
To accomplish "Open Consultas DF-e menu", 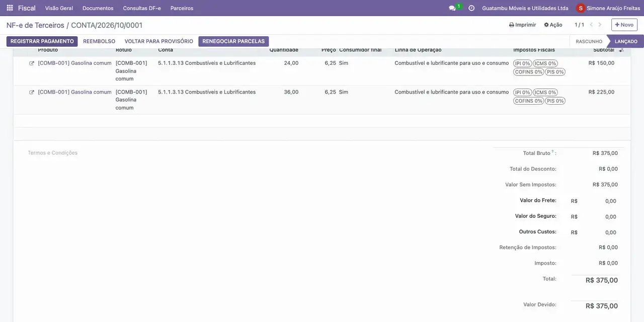I will [142, 8].
